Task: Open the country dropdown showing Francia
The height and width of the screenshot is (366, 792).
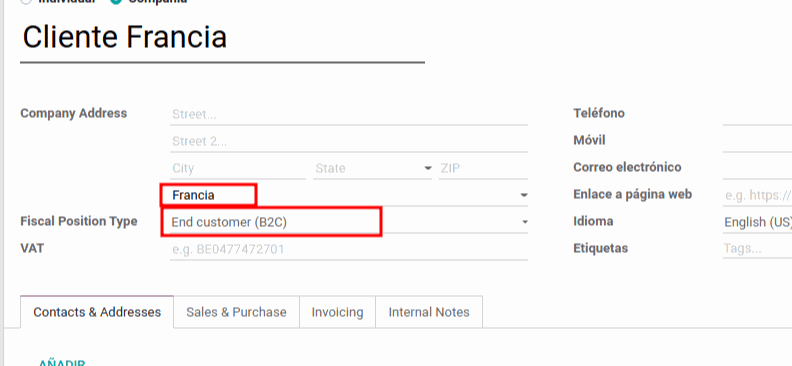Action: click(x=349, y=195)
